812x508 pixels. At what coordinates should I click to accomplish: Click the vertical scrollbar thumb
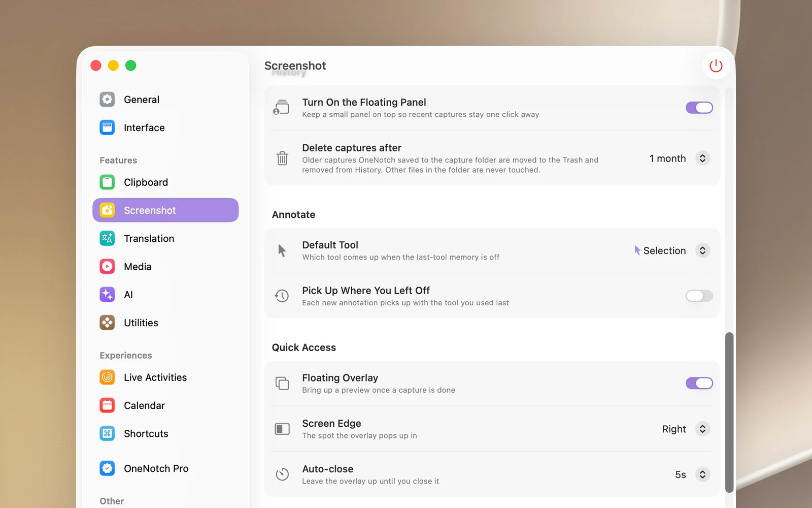[729, 412]
